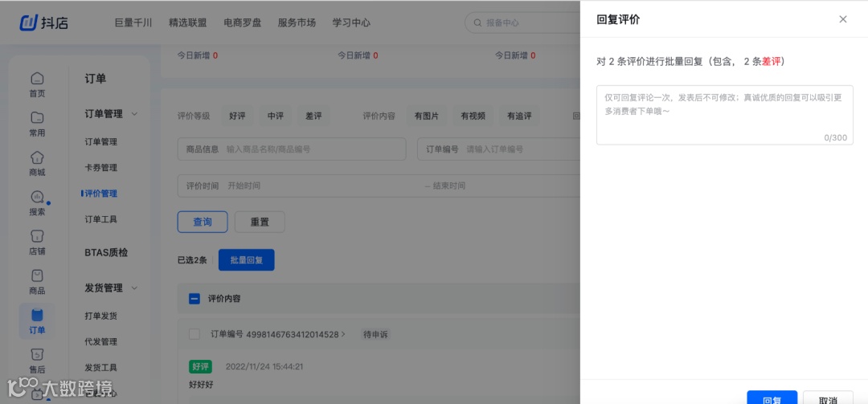868x404 pixels.
Task: Click the green 好评 tag
Action: click(200, 366)
